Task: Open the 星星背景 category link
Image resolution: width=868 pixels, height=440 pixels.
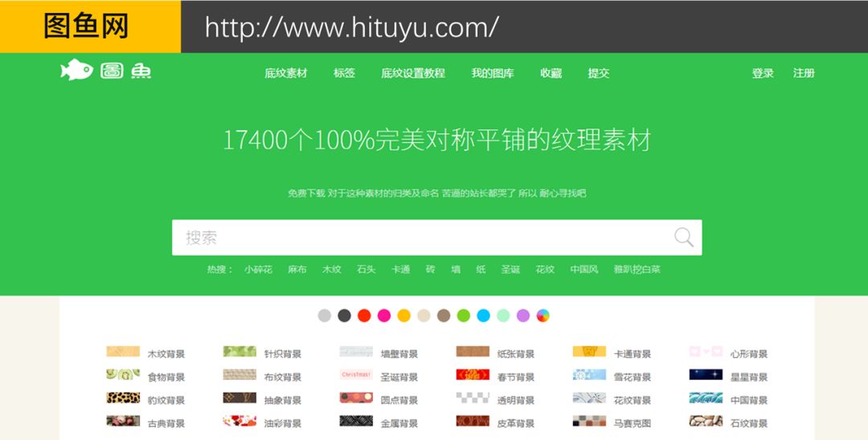Action: (749, 377)
